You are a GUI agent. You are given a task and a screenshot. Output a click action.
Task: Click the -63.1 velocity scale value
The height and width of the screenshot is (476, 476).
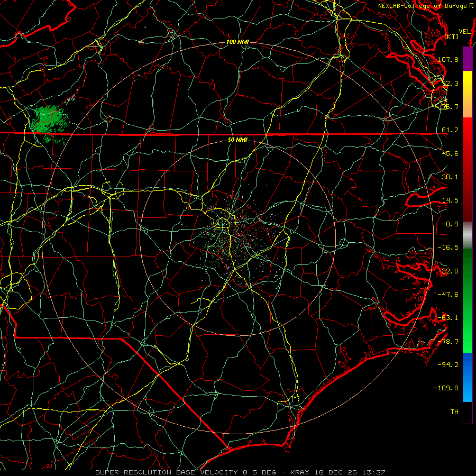pos(448,318)
